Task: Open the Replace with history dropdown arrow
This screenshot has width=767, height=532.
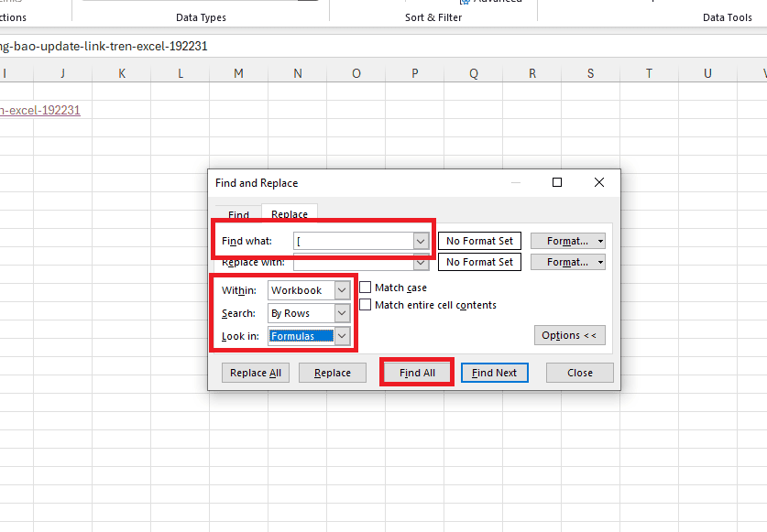Action: [421, 262]
